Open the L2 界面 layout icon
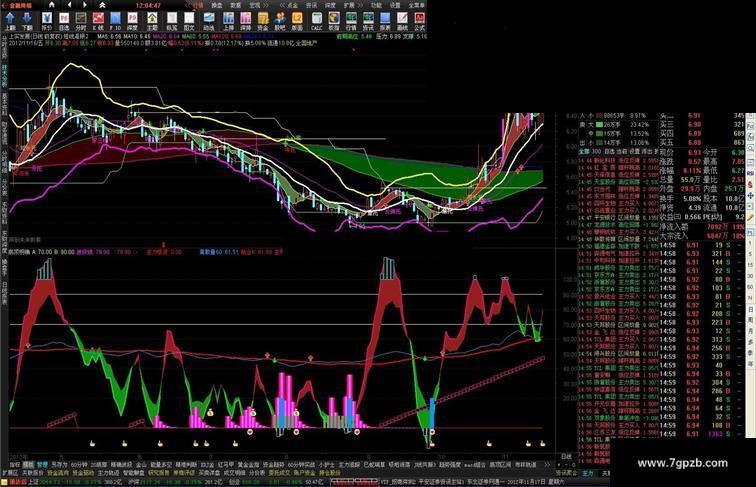 (297, 19)
